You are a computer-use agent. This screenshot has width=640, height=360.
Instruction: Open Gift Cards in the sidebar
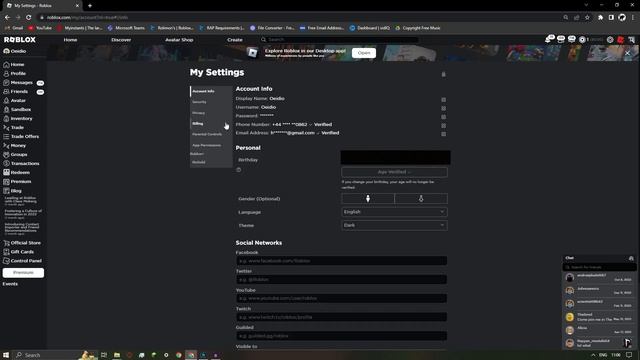pos(19,252)
